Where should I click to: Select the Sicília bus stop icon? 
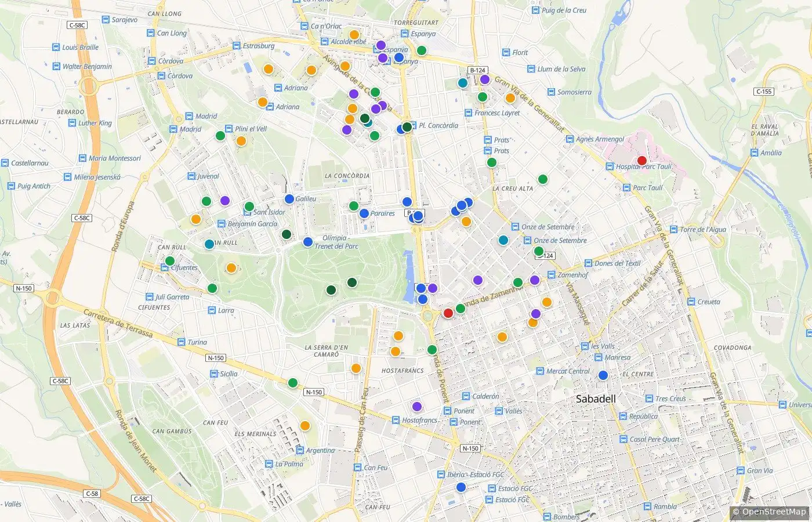[214, 374]
